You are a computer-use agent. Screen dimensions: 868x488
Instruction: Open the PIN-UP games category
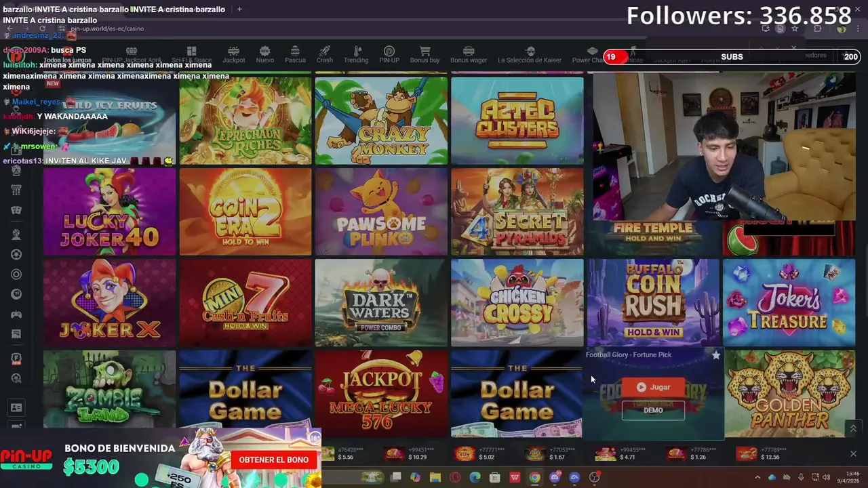(x=389, y=55)
